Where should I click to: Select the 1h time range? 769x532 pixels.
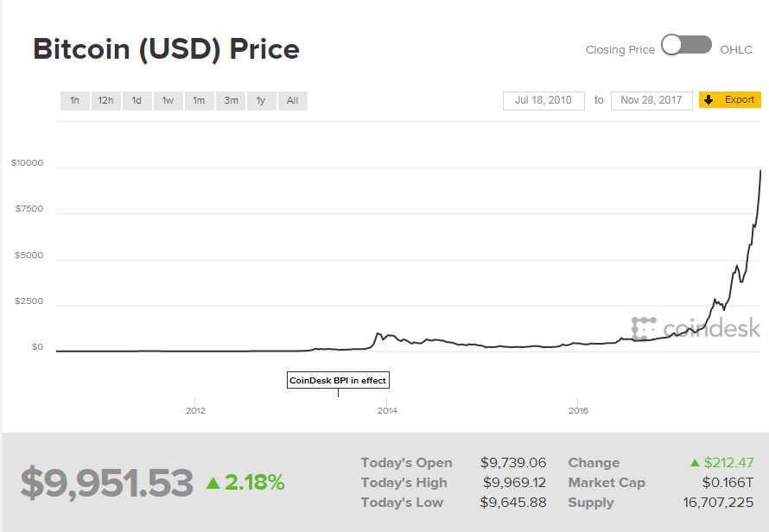(75, 101)
